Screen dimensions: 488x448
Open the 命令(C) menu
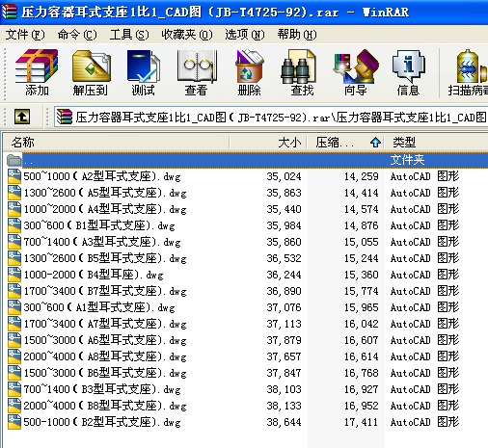(77, 35)
